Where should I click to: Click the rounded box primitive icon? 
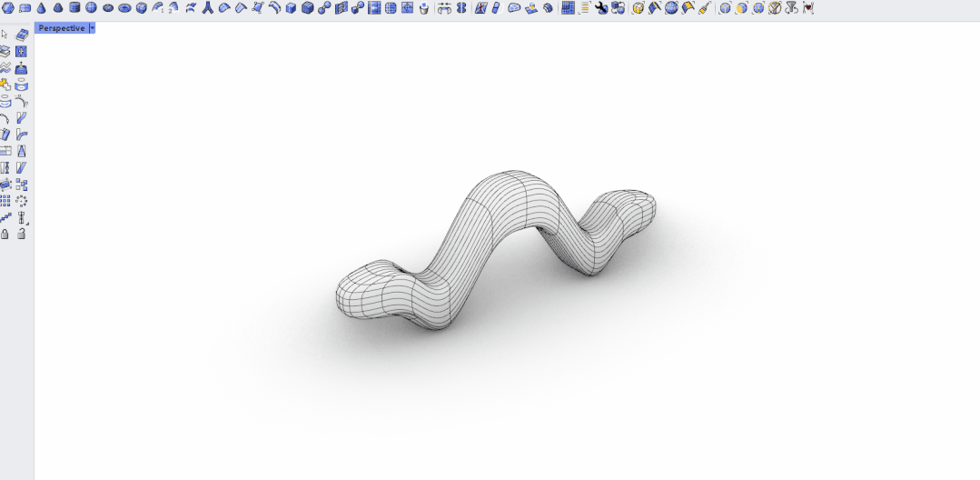pos(142,8)
